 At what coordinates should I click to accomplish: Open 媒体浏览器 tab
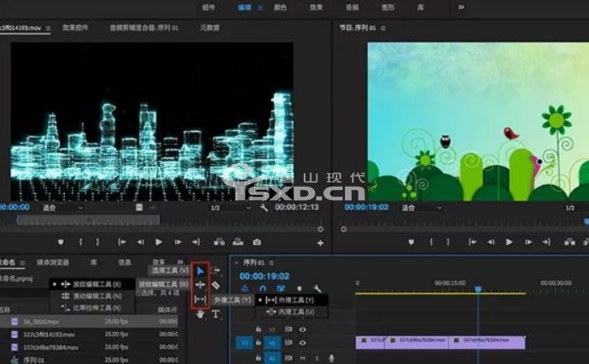tap(52, 262)
